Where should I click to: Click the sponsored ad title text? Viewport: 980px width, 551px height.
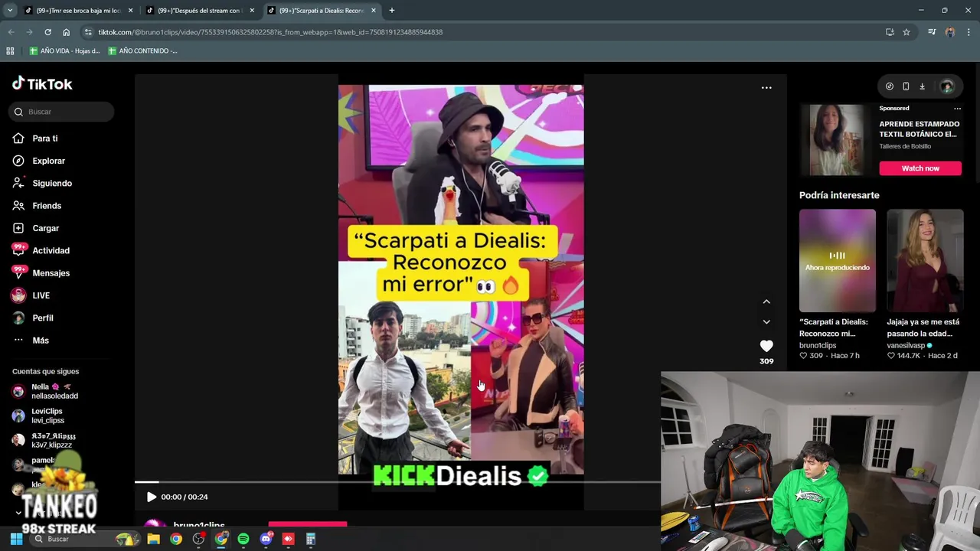pyautogui.click(x=919, y=129)
